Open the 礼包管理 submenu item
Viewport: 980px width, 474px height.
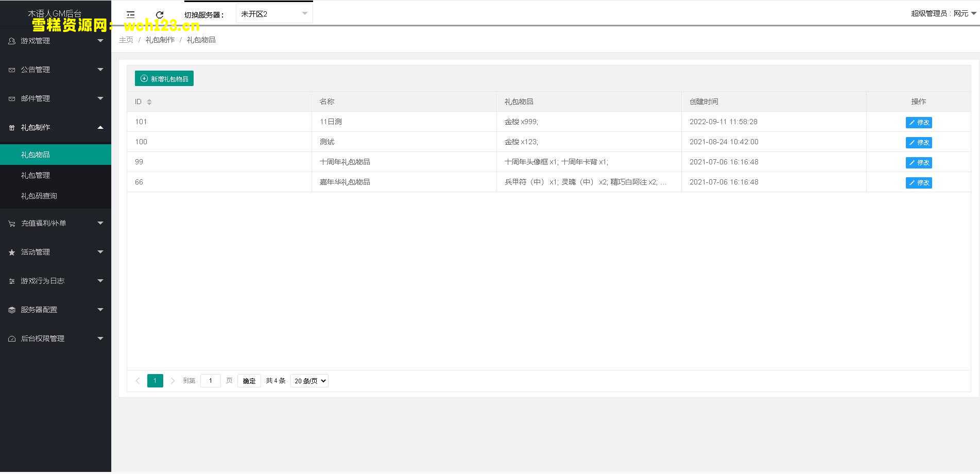point(56,175)
